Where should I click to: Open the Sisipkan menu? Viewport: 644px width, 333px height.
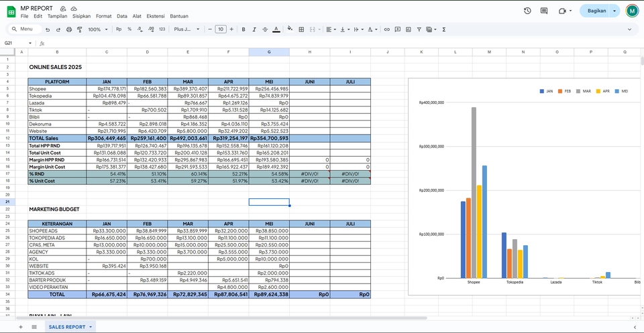pyautogui.click(x=81, y=16)
